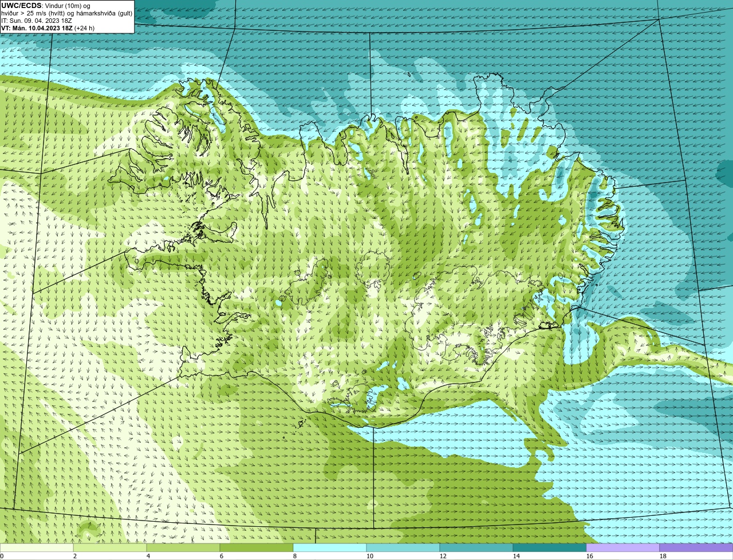
Task: Click the "12" label on the color scale
Action: point(443,556)
